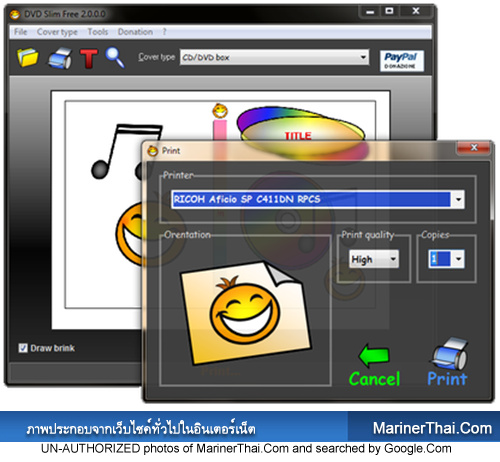Open the Donation menu

(135, 32)
